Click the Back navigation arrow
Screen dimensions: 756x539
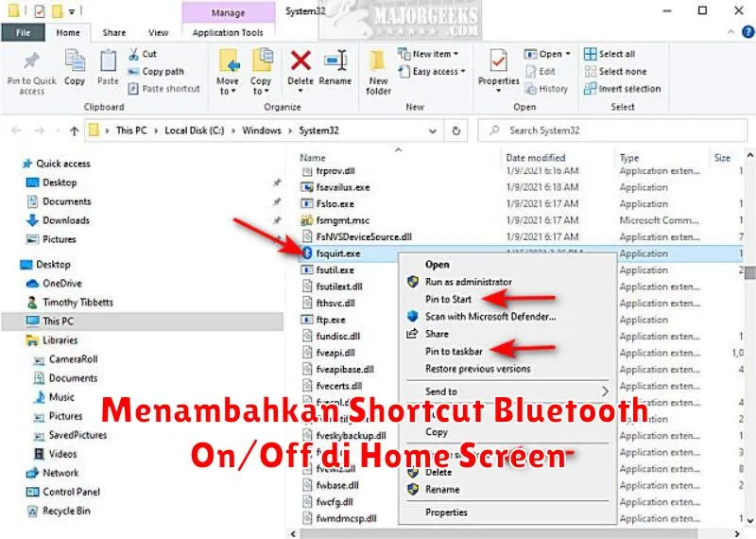(x=16, y=130)
